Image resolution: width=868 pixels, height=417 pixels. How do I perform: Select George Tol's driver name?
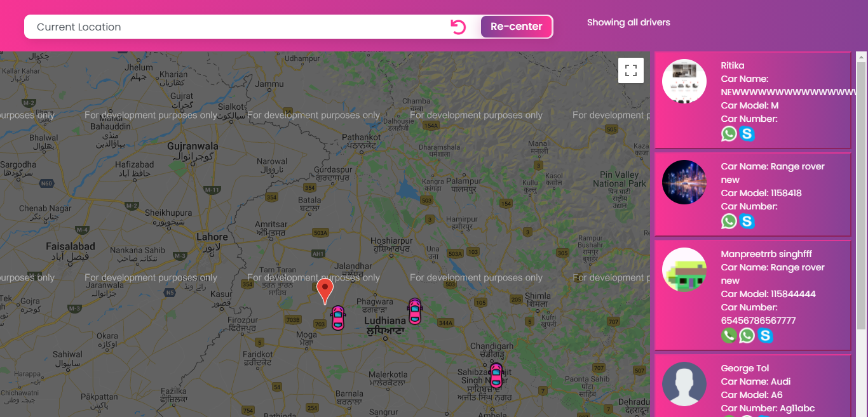coord(745,368)
